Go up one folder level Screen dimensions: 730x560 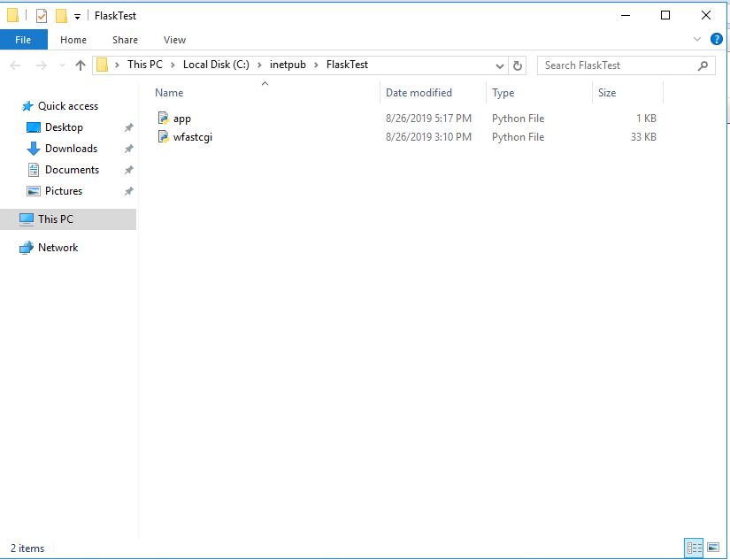pyautogui.click(x=80, y=65)
